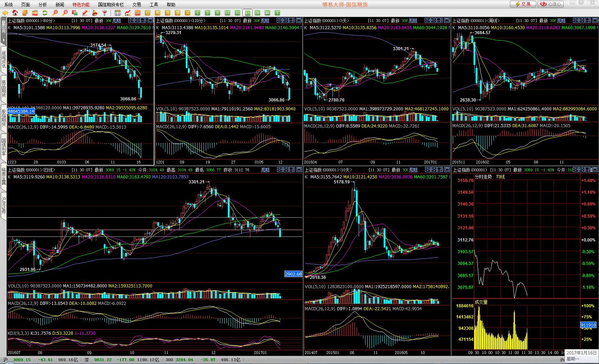
Task: Open the 工具 menu
Action: tap(154, 5)
